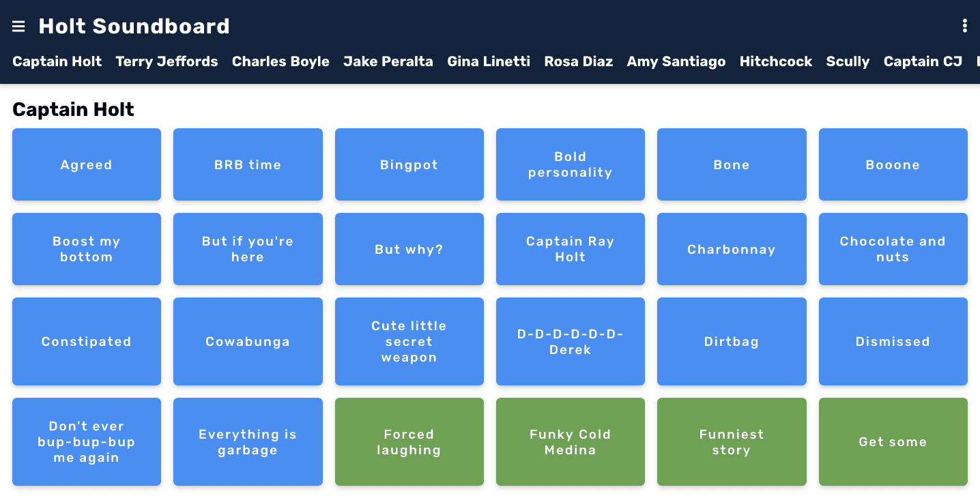Viewport: 980px width, 496px height.
Task: Play Cute little secret weapon
Action: (x=409, y=341)
